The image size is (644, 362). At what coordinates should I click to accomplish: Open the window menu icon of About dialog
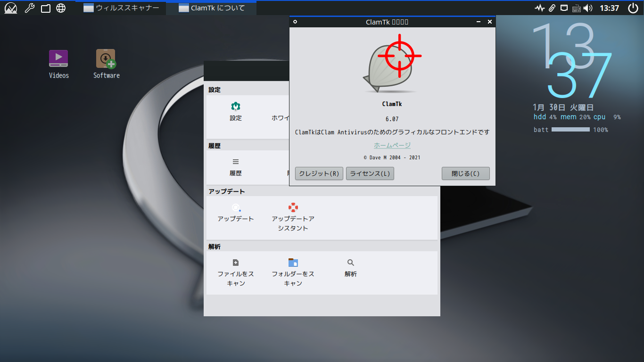(x=295, y=22)
